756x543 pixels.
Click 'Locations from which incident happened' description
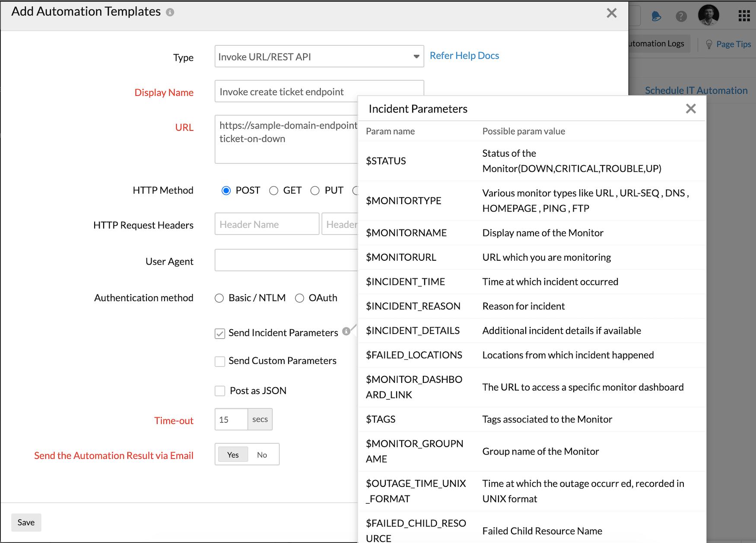point(568,355)
